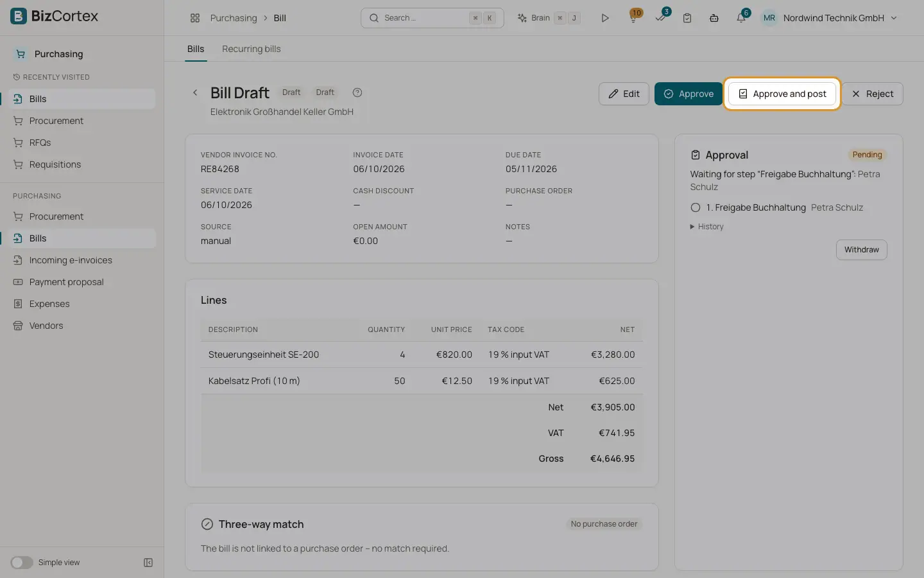Click the shopping cart icon of the Purchasing header
This screenshot has height=578, width=924.
pyautogui.click(x=21, y=54)
